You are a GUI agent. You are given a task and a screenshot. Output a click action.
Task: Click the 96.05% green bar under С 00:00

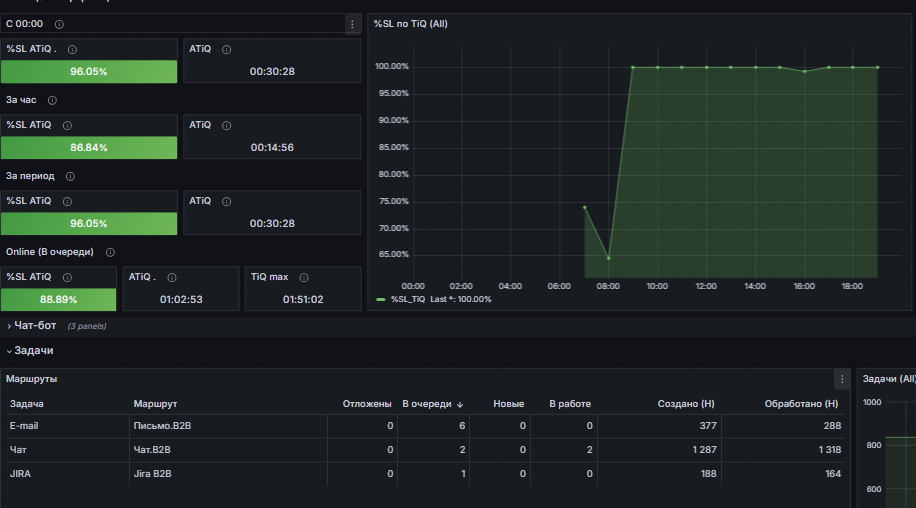point(89,72)
